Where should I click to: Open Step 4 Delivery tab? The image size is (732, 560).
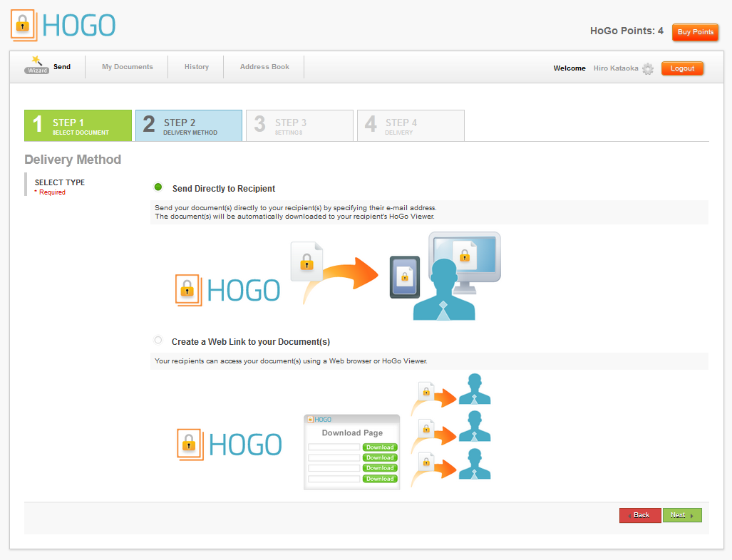(410, 126)
